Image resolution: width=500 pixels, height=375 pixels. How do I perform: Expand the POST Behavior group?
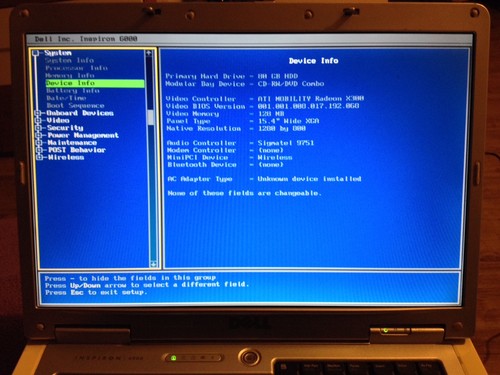39,150
